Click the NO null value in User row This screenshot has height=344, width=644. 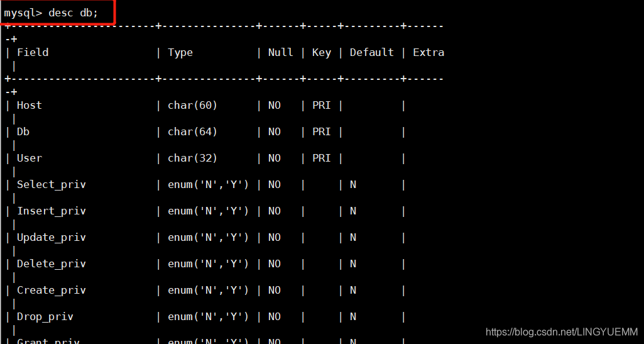(x=275, y=158)
